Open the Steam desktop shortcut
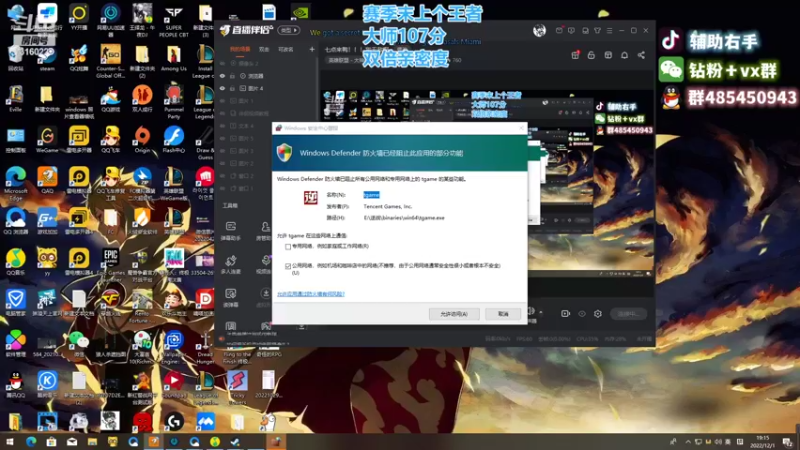The image size is (800, 450). pos(47,60)
